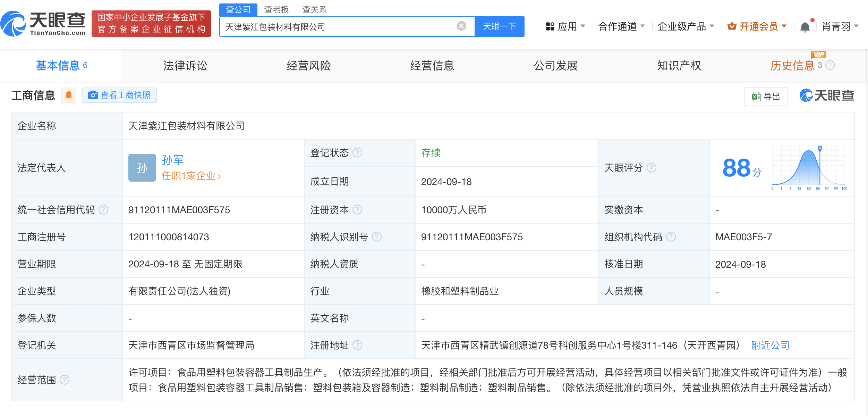868x416 pixels.
Task: Click help icon beside 组织机构代码
Action: click(671, 237)
